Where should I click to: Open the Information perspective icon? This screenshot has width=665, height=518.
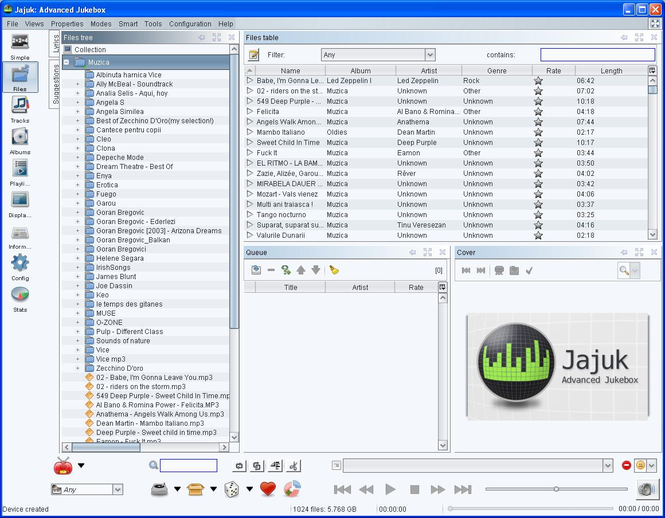point(20,235)
